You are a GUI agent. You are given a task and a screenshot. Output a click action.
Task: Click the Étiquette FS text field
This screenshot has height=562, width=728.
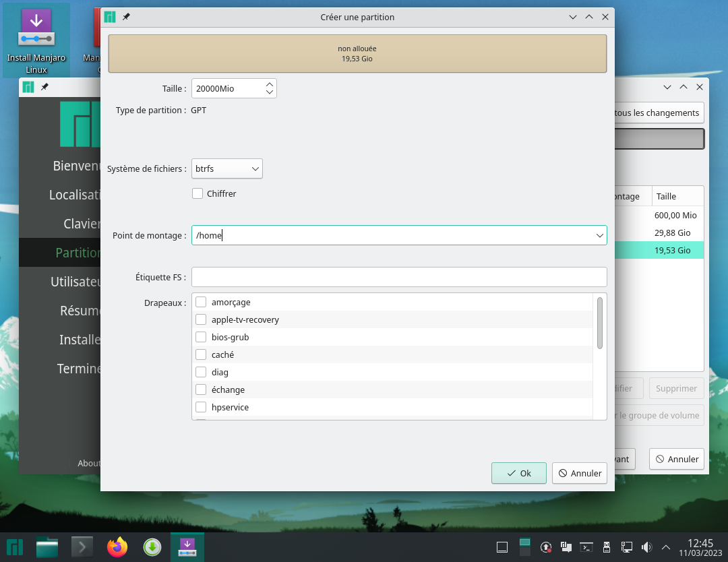(x=399, y=277)
